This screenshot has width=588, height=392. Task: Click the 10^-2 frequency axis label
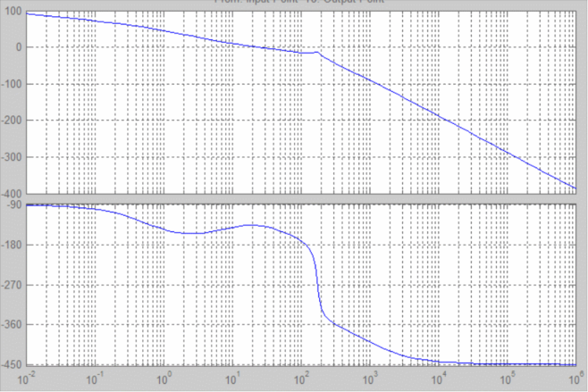(27, 379)
